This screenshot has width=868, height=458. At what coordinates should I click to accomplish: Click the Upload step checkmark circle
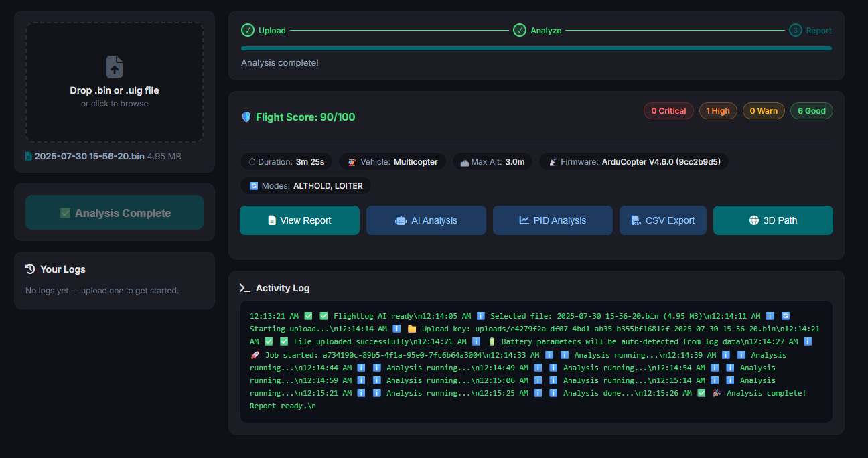pos(248,30)
